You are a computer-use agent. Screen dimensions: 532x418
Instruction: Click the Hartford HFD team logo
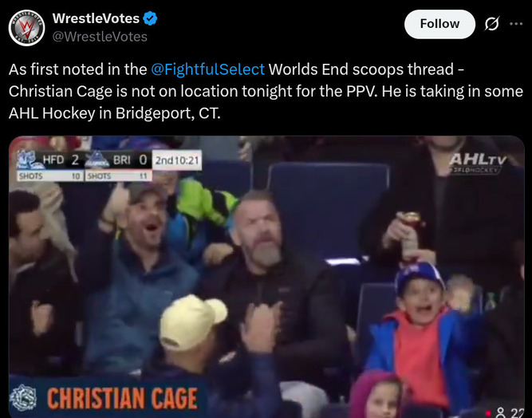tap(29, 160)
